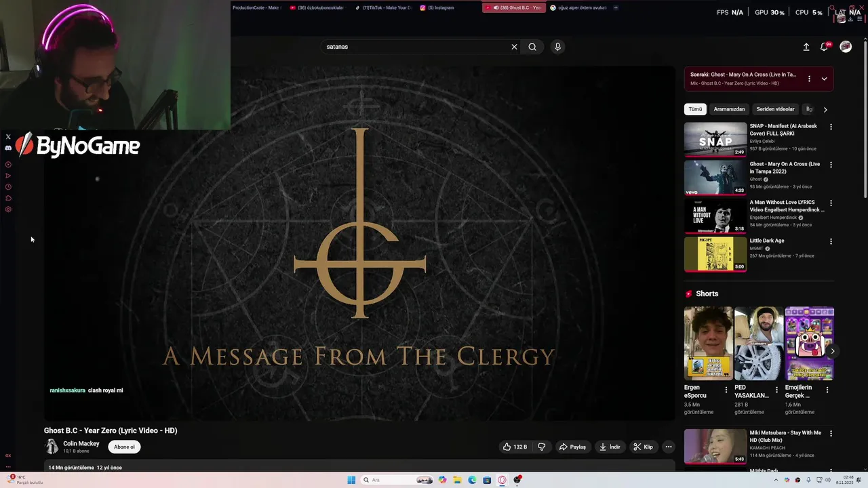
Task: Open the account avatar menu
Action: (x=846, y=47)
